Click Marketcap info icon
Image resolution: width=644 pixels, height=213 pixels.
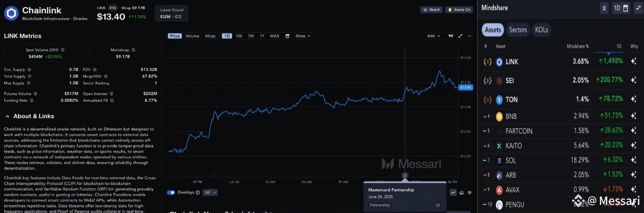pyautogui.click(x=133, y=49)
